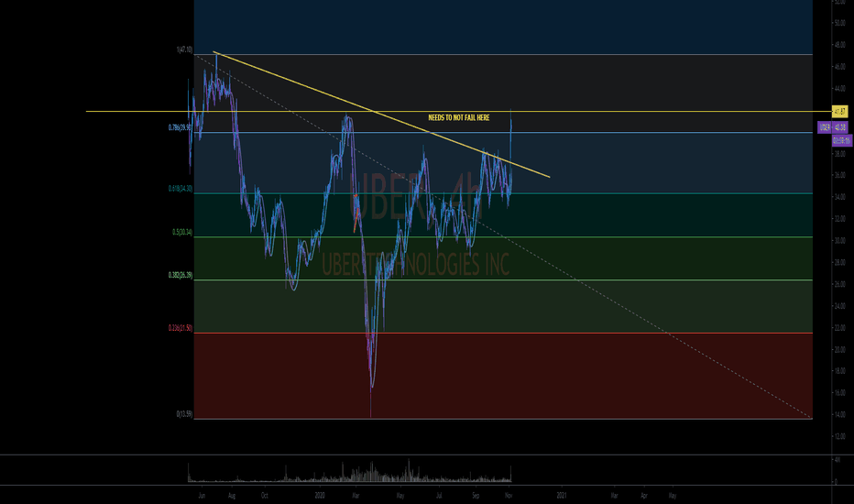854x504 pixels.
Task: Click the 22.00 price axis label
Action: point(838,327)
